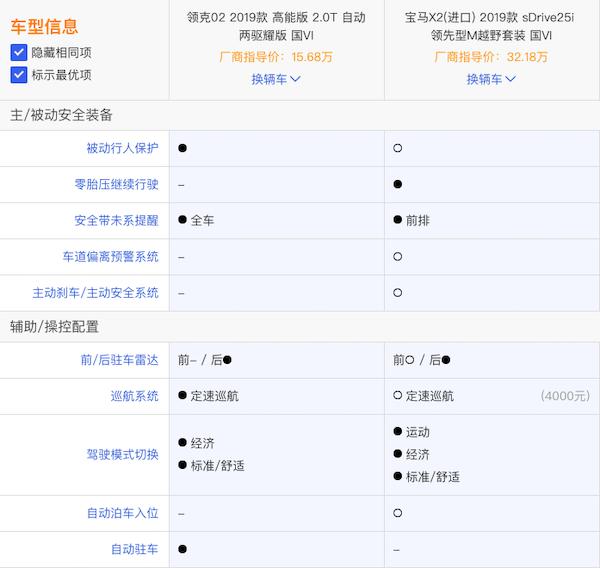Uncheck the 标示最优项 checkbox
Screen dimensions: 600x568
tap(19, 75)
